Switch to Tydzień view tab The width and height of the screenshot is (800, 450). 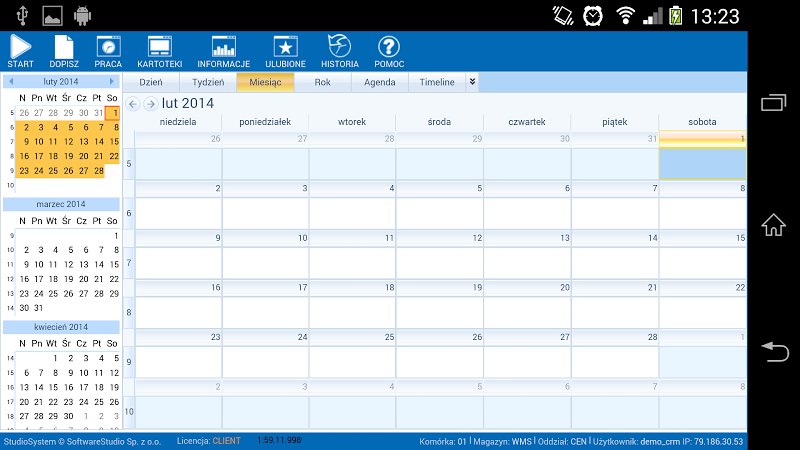208,82
